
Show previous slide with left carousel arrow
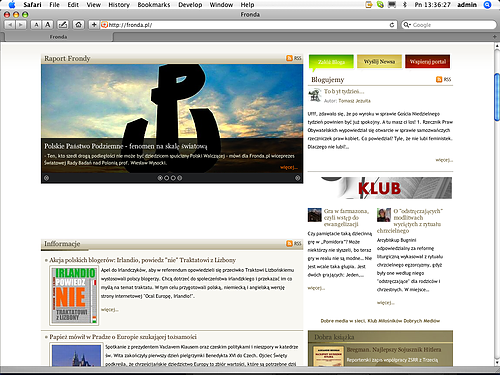tap(47, 178)
